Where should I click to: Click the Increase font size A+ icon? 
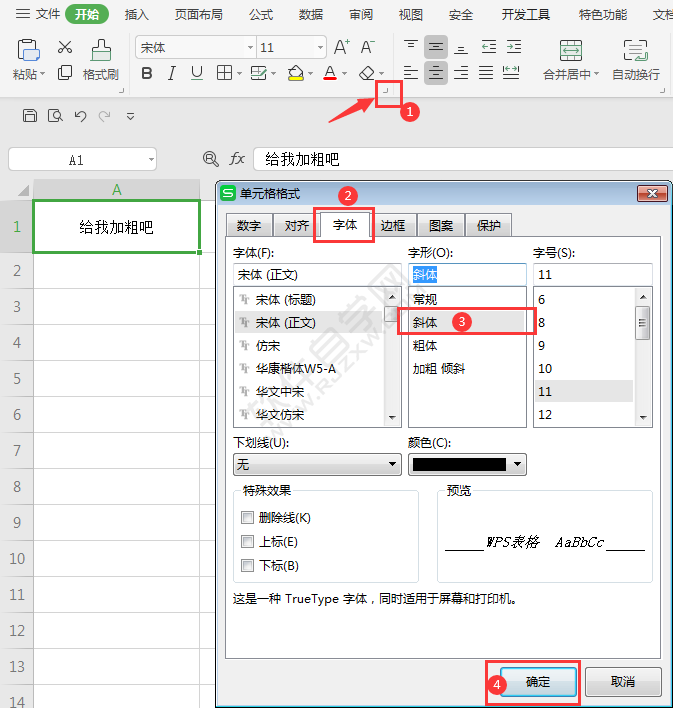[x=341, y=47]
